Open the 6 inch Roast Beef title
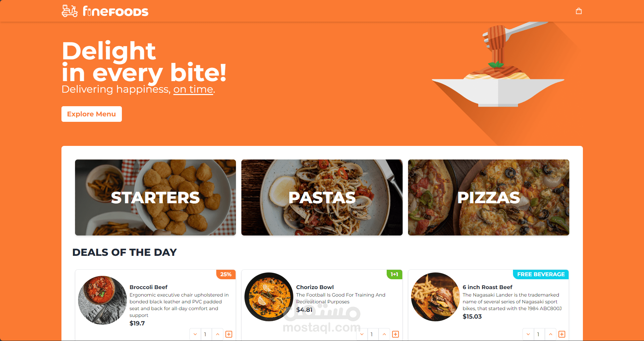The width and height of the screenshot is (644, 341). pos(487,287)
